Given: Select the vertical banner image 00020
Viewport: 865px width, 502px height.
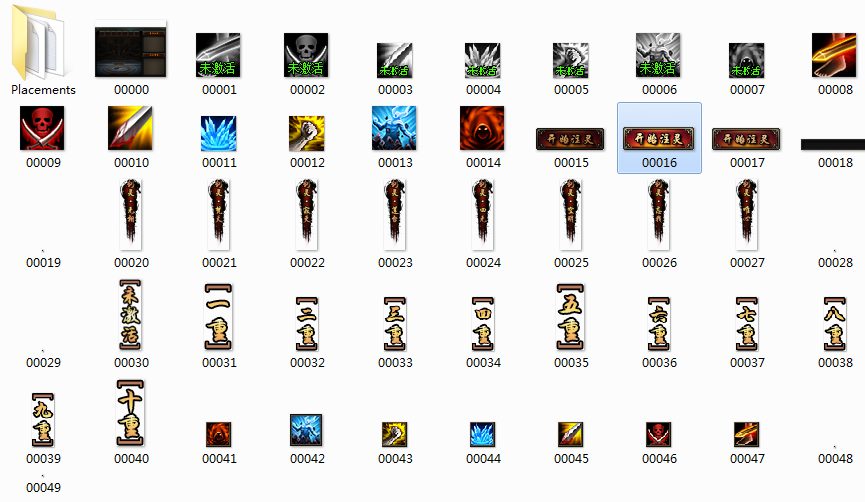Looking at the screenshot, I should 131,214.
